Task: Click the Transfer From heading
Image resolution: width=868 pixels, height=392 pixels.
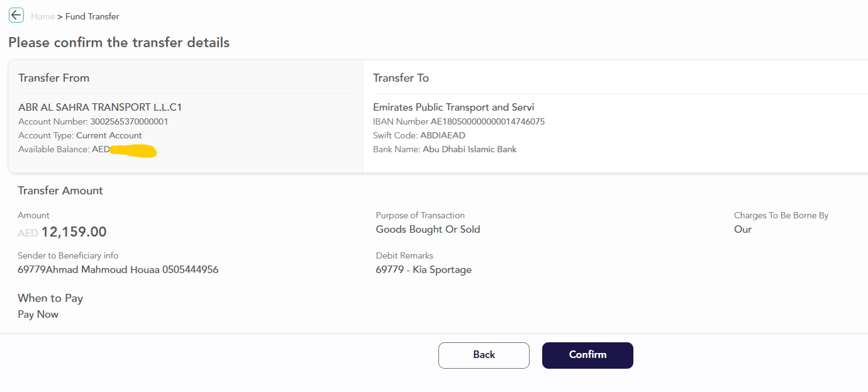Action: point(54,78)
